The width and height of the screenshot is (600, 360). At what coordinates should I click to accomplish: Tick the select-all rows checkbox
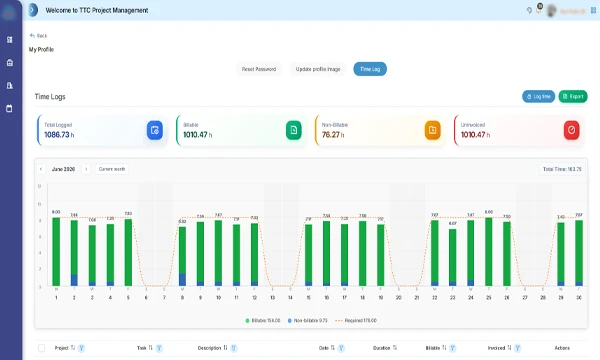41,348
